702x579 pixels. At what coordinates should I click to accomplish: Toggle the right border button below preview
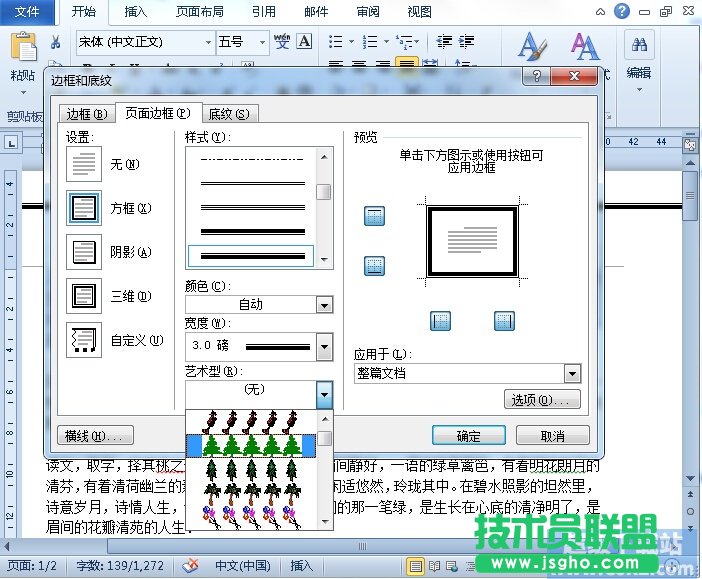(504, 321)
